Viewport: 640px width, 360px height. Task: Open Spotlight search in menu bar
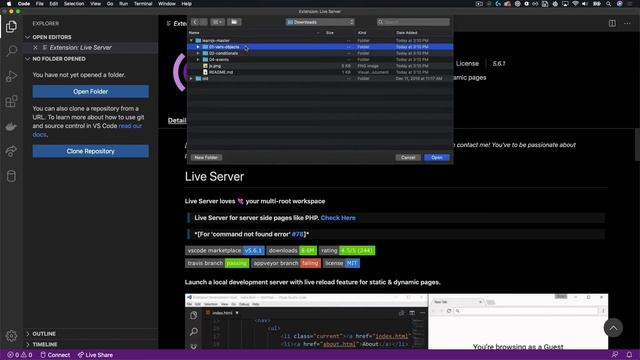tap(609, 4)
